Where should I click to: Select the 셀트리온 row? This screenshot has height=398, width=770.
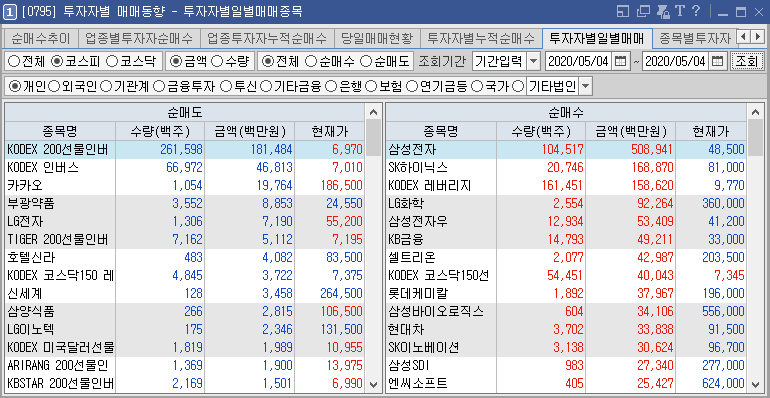pos(566,257)
